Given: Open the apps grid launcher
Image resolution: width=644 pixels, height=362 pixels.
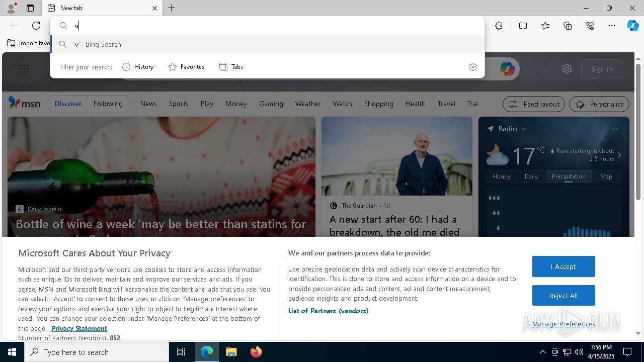Looking at the screenshot, I should (24, 69).
